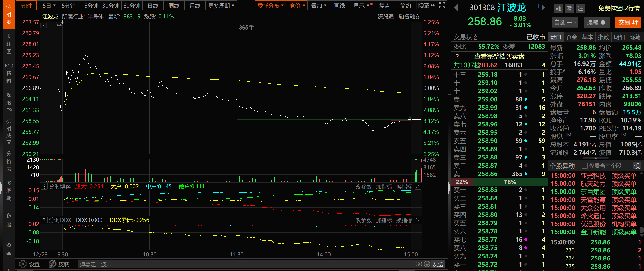The image size is (644, 271).
Task: Toggle the 隐藏 panel hide button
Action: coord(426,6)
